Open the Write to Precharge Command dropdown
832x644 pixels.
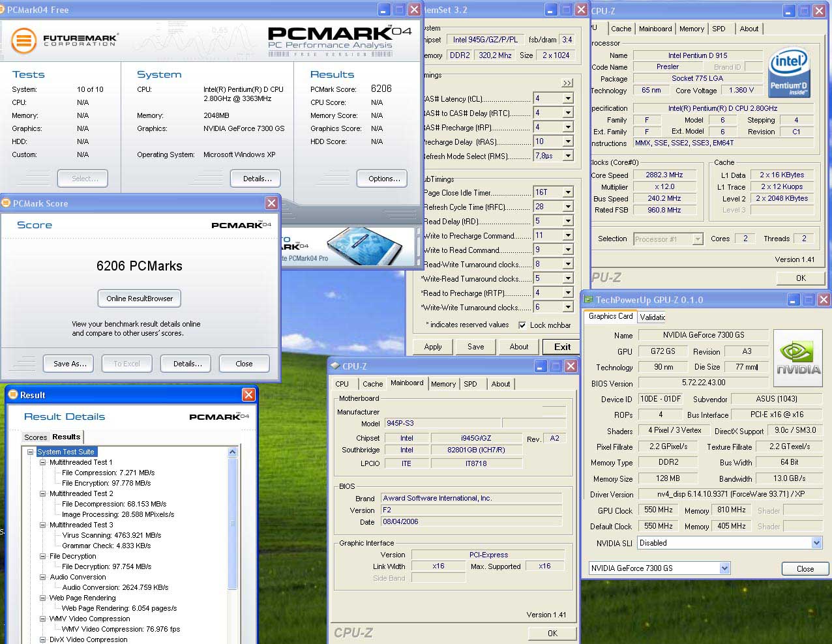(568, 235)
